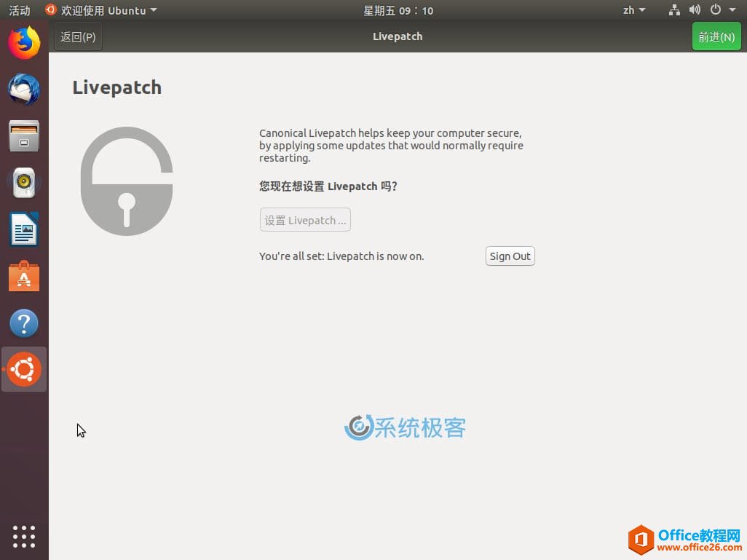This screenshot has width=747, height=560.
Task: Launch Firefox from the dock
Action: click(x=24, y=43)
